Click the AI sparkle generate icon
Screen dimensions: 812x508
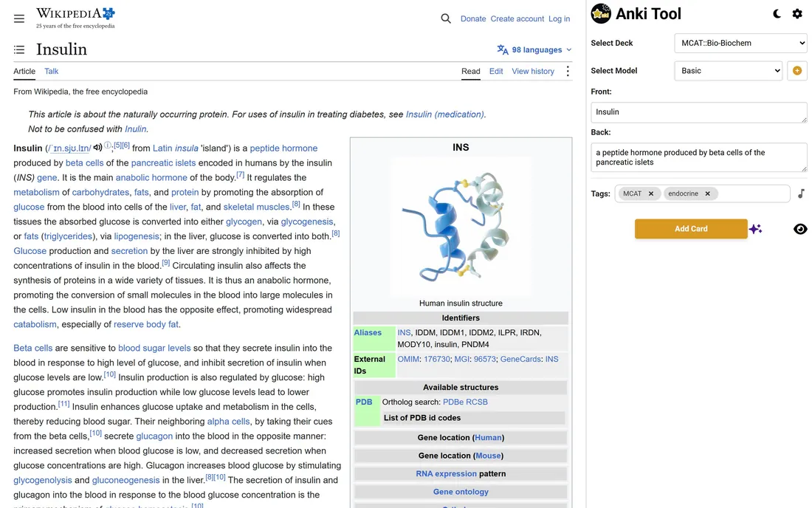[x=756, y=229]
